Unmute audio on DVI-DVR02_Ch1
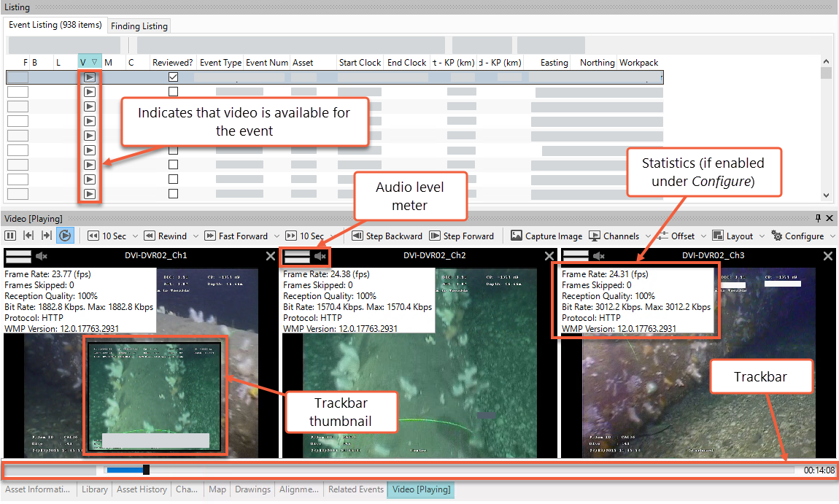The image size is (839, 504). pyautogui.click(x=42, y=256)
